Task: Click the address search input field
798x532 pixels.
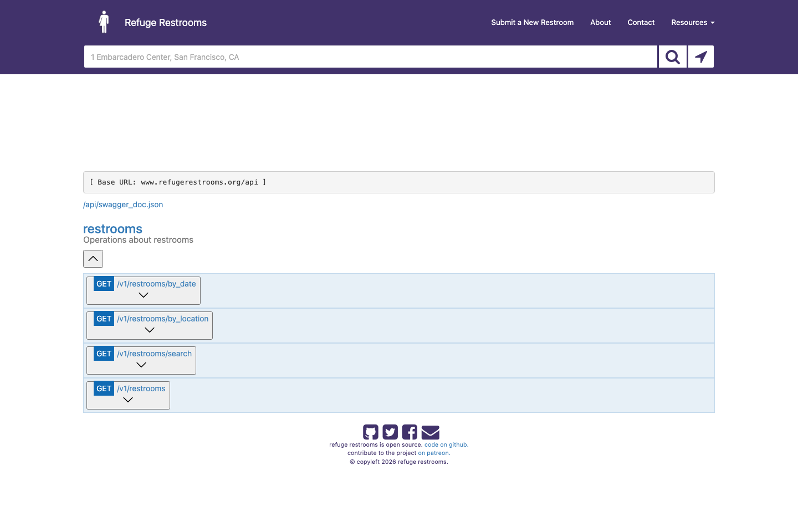Action: pyautogui.click(x=370, y=57)
